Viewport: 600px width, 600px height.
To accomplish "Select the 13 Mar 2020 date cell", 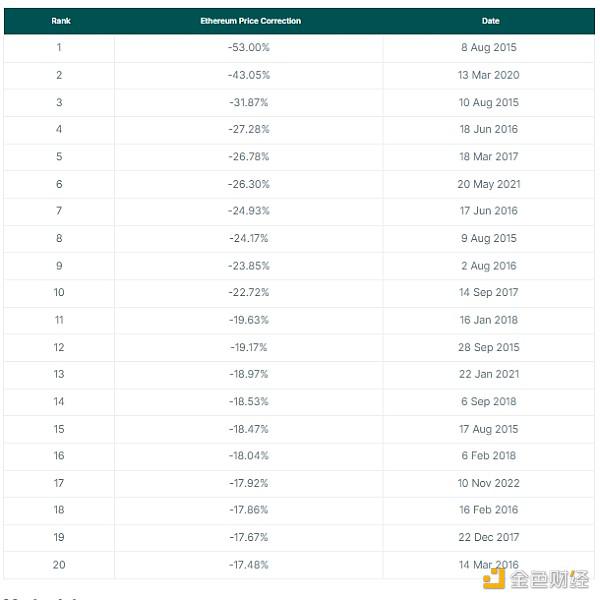I will 489,75.
